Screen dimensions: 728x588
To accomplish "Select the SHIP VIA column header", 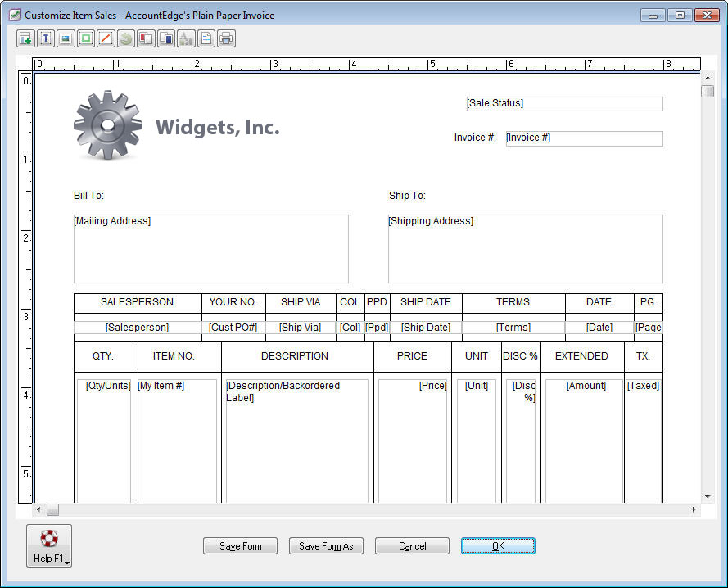I will point(301,302).
